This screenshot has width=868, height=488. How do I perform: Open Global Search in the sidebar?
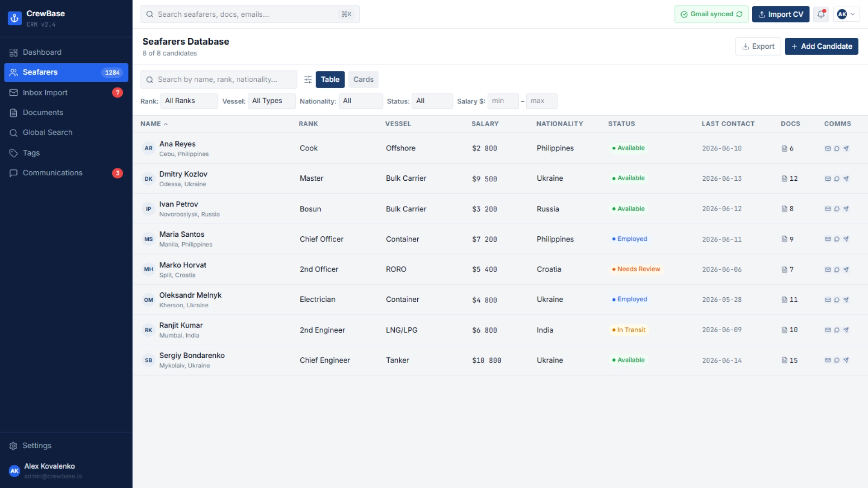pos(66,132)
